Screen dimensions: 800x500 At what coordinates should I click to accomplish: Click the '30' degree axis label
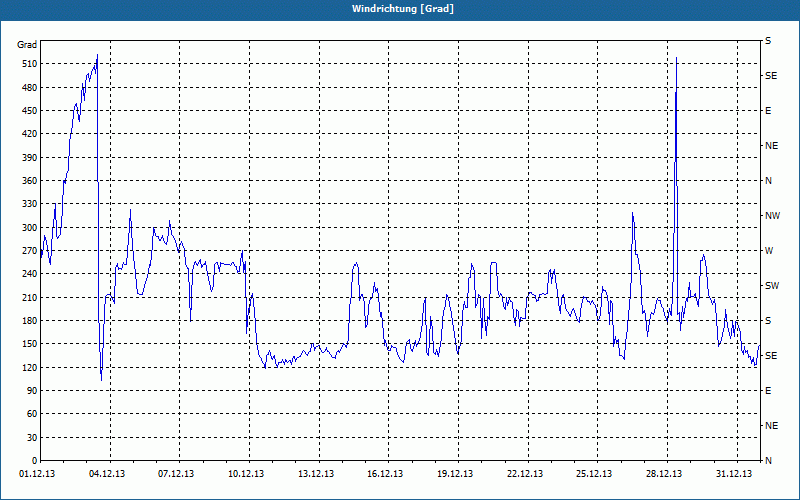(x=32, y=438)
